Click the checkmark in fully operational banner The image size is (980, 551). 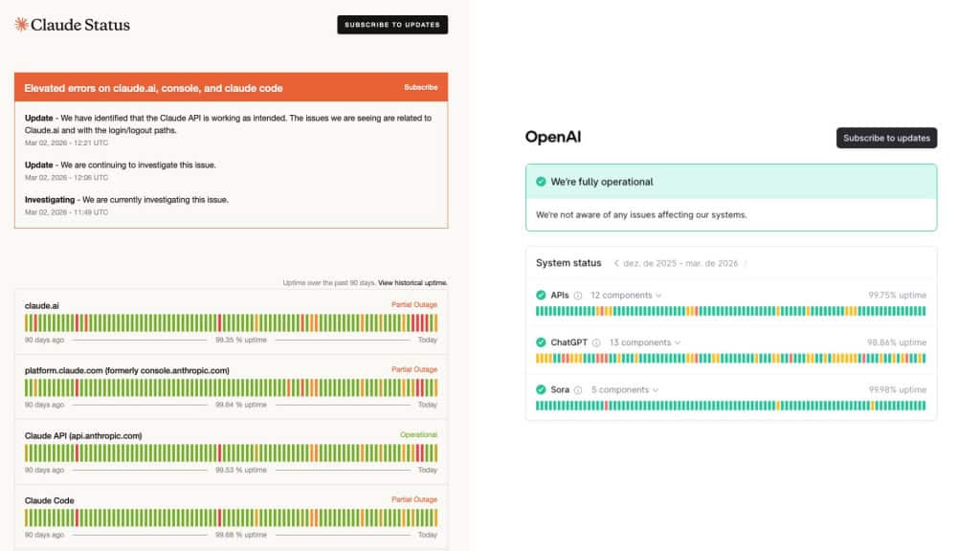click(x=541, y=182)
